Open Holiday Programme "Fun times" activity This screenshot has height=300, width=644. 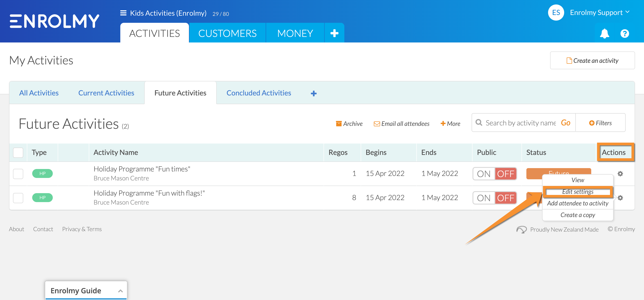[x=142, y=169]
